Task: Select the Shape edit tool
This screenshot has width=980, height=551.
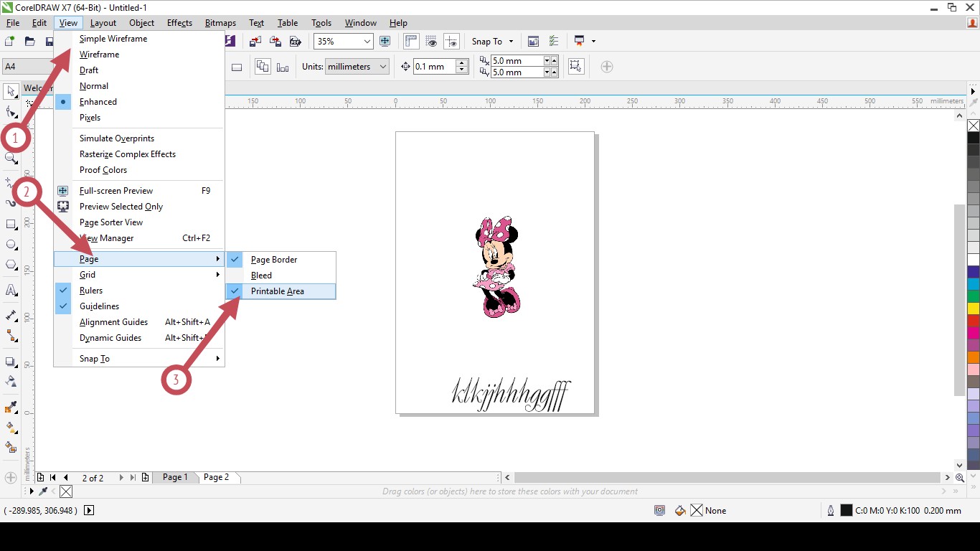Action: click(x=11, y=112)
